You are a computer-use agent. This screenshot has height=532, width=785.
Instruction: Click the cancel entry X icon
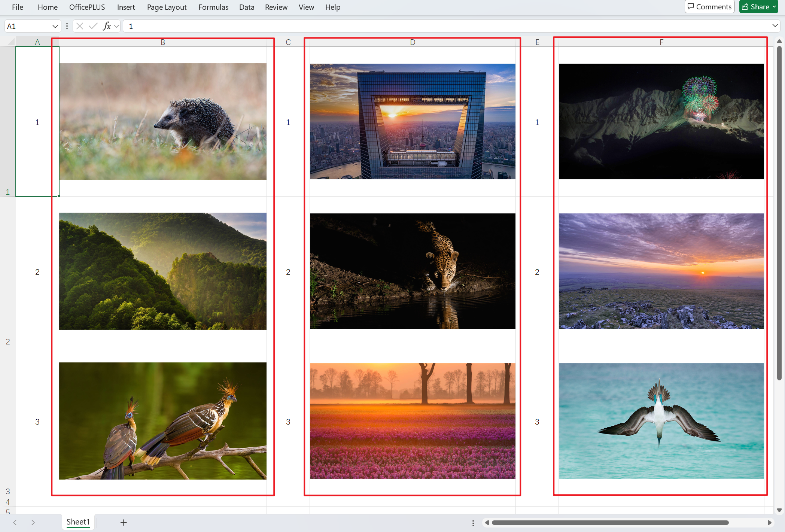(79, 26)
